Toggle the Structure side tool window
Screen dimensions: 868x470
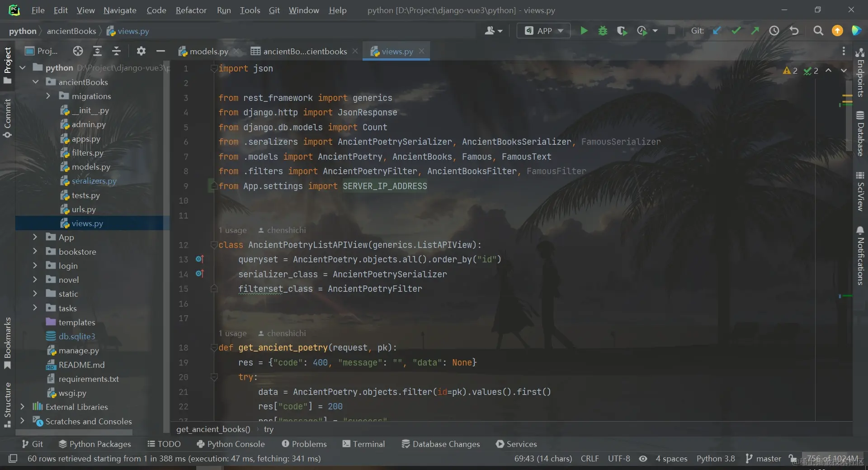(x=7, y=405)
